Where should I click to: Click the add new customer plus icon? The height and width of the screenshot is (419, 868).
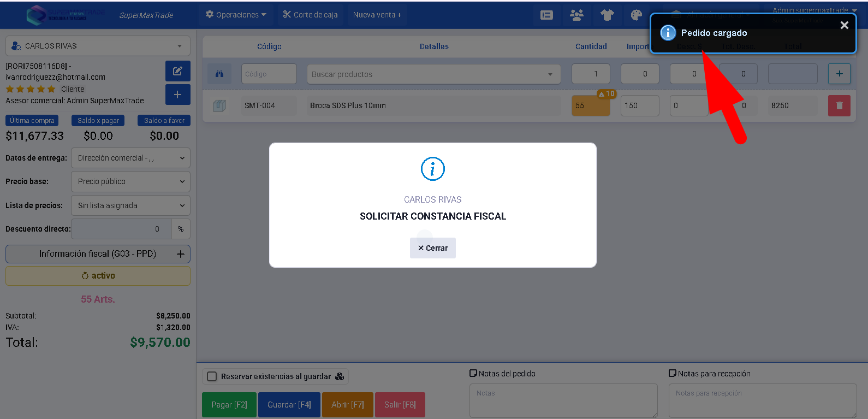tap(177, 95)
